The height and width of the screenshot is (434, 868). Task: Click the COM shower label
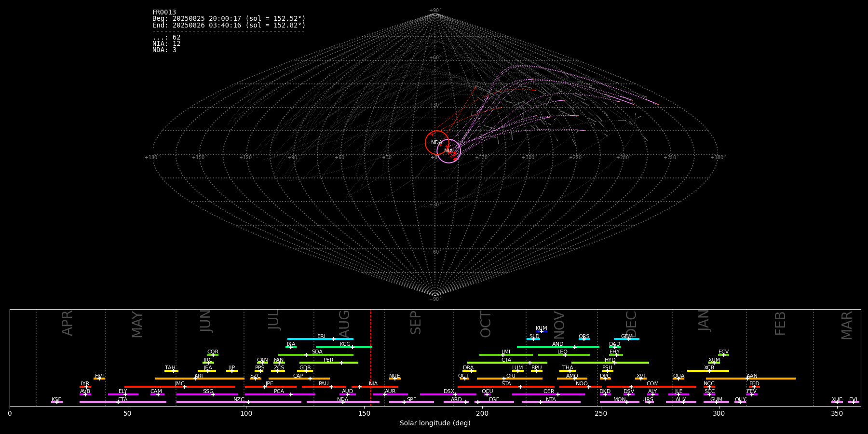pos(652,384)
